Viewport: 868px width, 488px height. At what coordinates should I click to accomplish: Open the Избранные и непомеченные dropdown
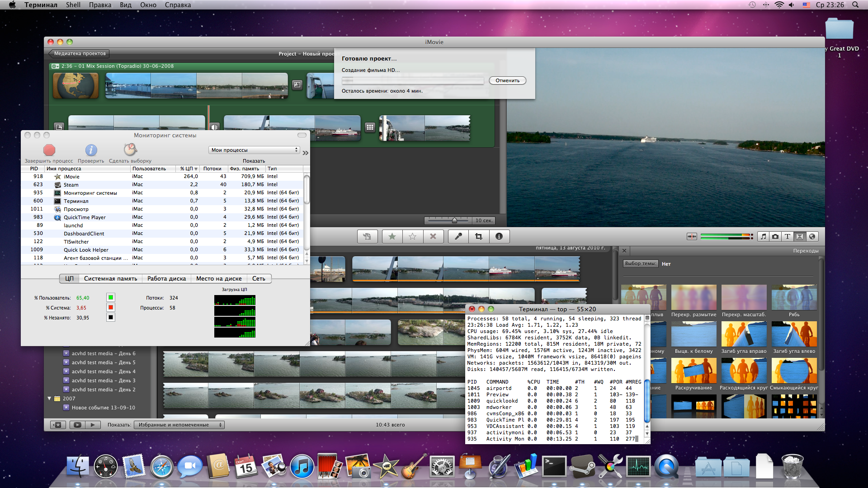(x=179, y=425)
